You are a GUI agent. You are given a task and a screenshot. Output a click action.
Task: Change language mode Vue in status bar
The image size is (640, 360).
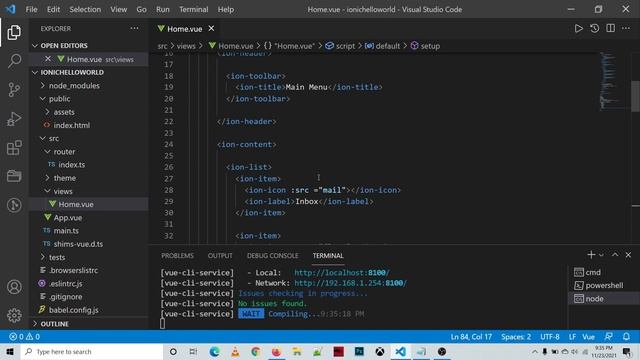588,337
